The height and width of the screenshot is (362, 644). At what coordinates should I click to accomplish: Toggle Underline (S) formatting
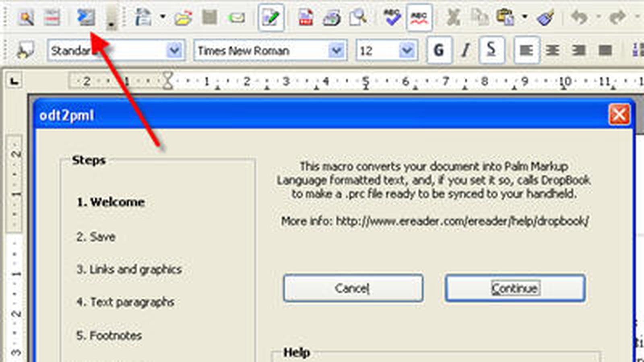tap(491, 50)
